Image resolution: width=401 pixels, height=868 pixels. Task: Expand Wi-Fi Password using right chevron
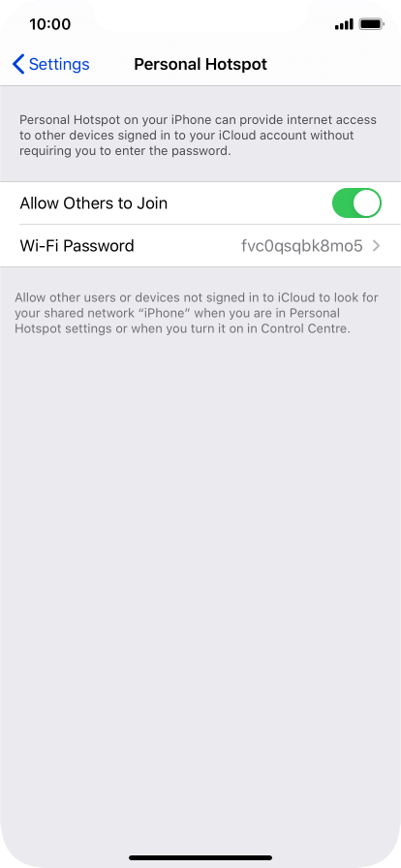pyautogui.click(x=377, y=246)
